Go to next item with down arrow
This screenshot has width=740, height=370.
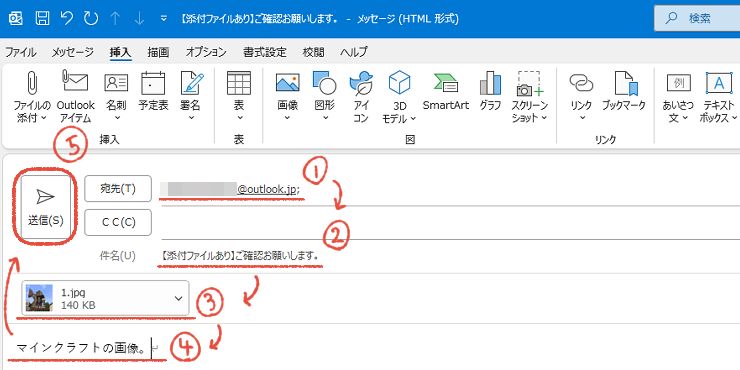(139, 18)
